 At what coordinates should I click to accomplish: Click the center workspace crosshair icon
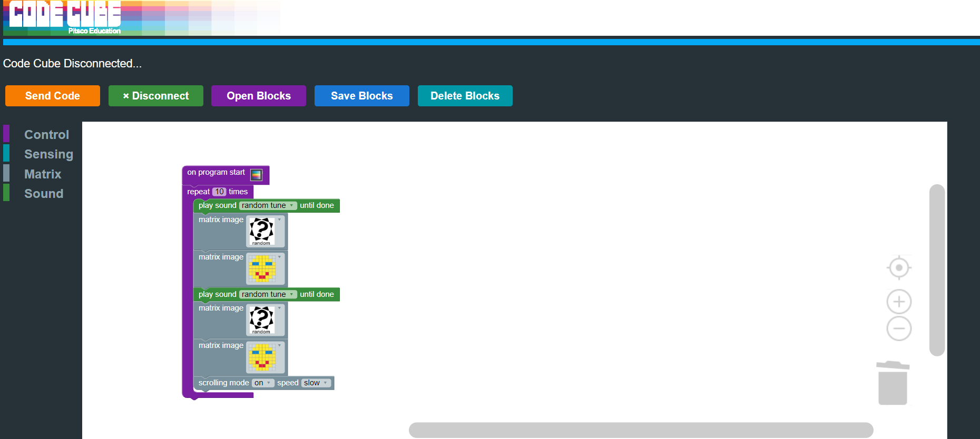899,268
